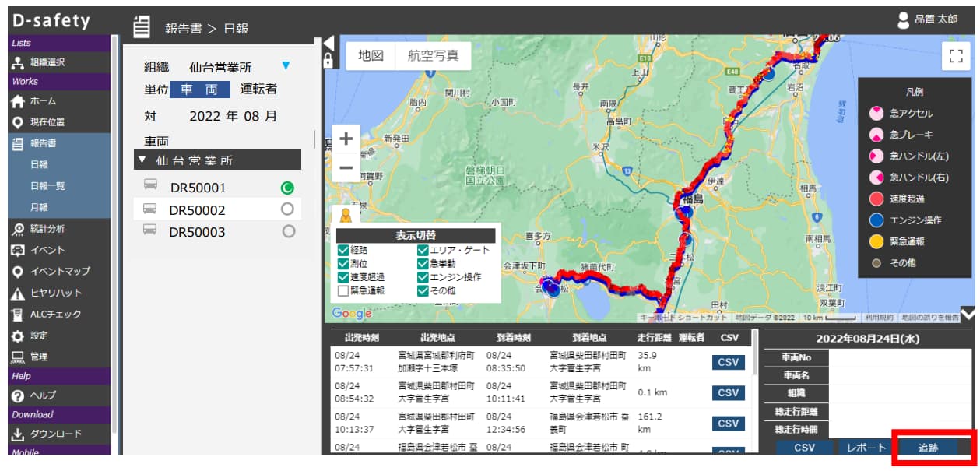Click the 車両No value field
This screenshot has width=980, height=471.
tap(901, 357)
